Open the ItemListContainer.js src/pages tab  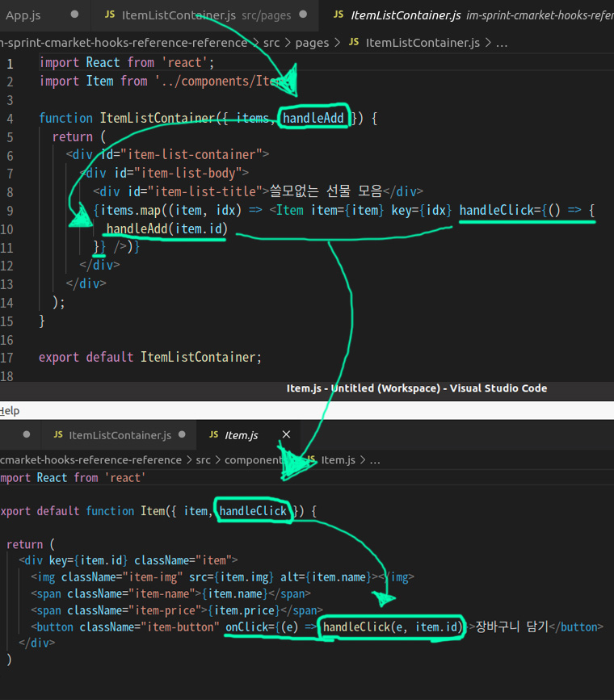point(205,15)
